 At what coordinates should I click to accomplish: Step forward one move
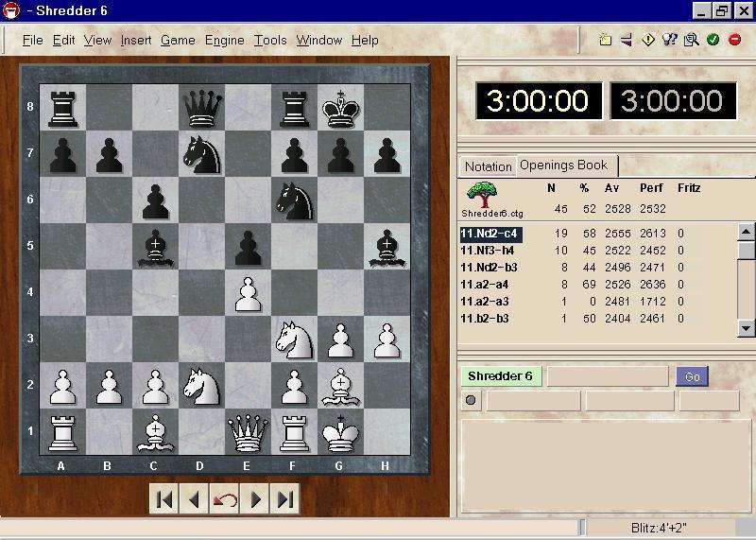click(255, 499)
